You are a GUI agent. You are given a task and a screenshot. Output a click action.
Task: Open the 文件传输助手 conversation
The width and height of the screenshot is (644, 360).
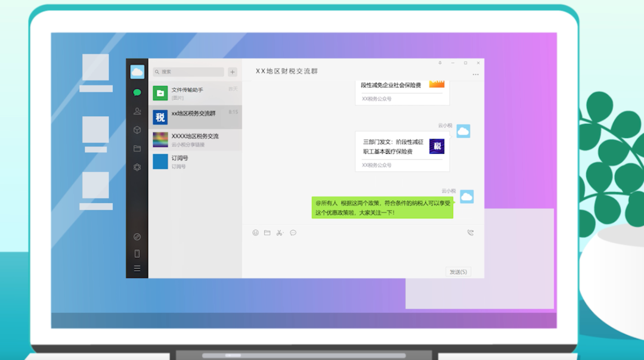pyautogui.click(x=195, y=93)
